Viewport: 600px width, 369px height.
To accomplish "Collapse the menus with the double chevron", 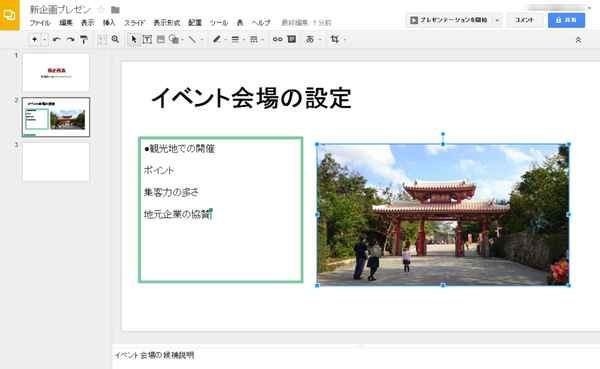I will pos(578,40).
